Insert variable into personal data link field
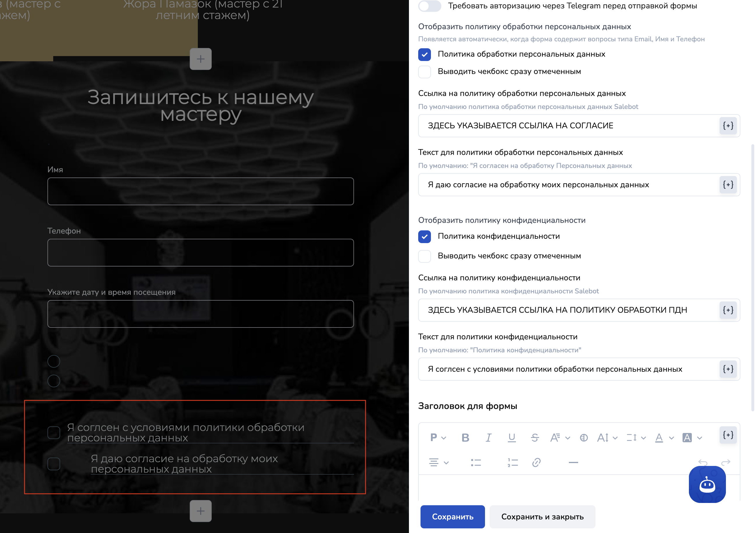 pyautogui.click(x=728, y=126)
